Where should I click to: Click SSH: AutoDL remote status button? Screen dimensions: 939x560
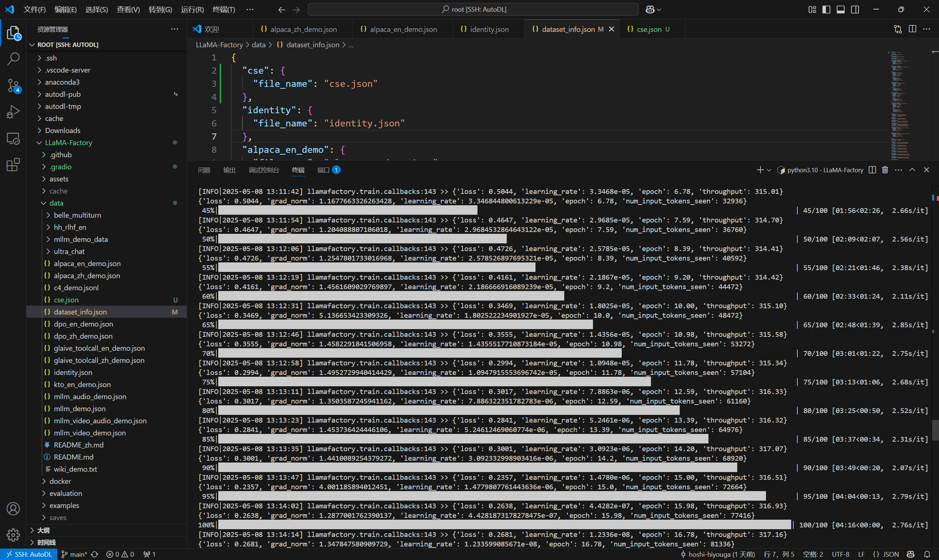pyautogui.click(x=29, y=554)
